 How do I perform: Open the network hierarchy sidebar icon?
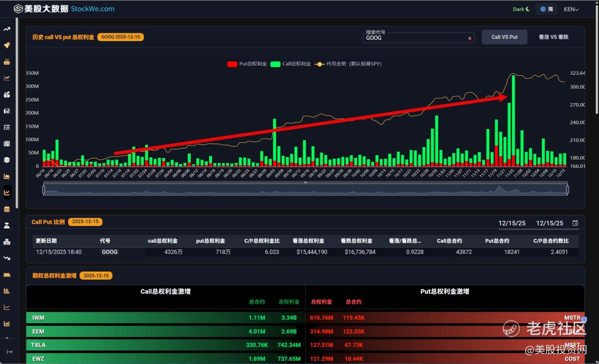point(7,242)
